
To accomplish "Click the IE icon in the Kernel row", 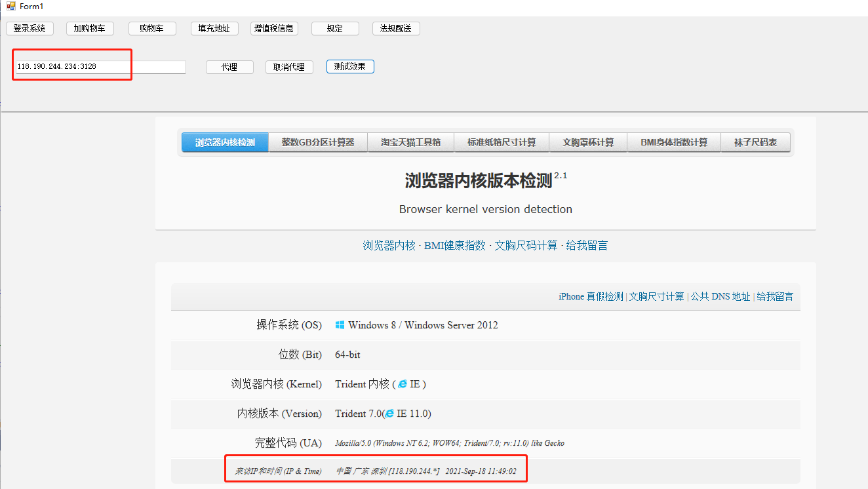I will (x=402, y=384).
